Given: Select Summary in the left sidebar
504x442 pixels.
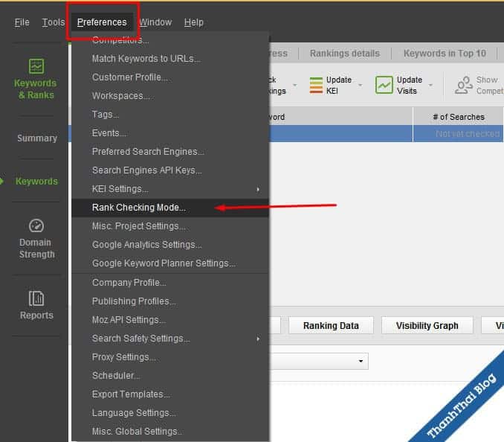Looking at the screenshot, I should 36,138.
